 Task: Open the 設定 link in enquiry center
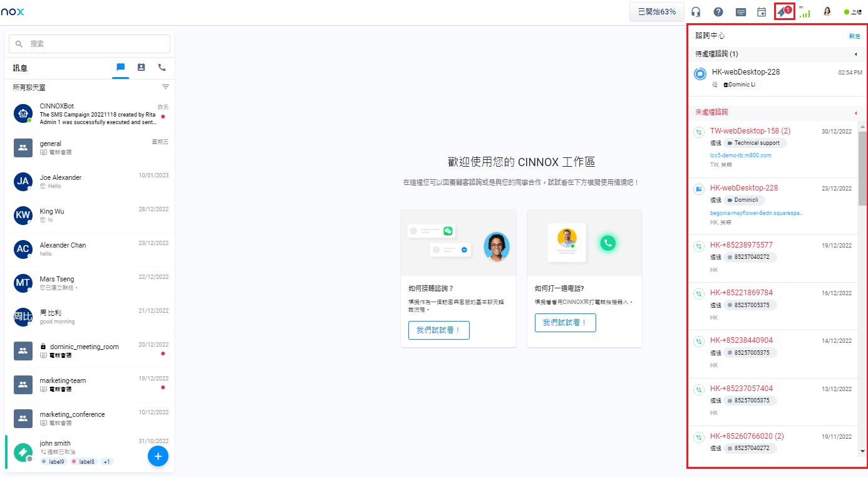(855, 36)
